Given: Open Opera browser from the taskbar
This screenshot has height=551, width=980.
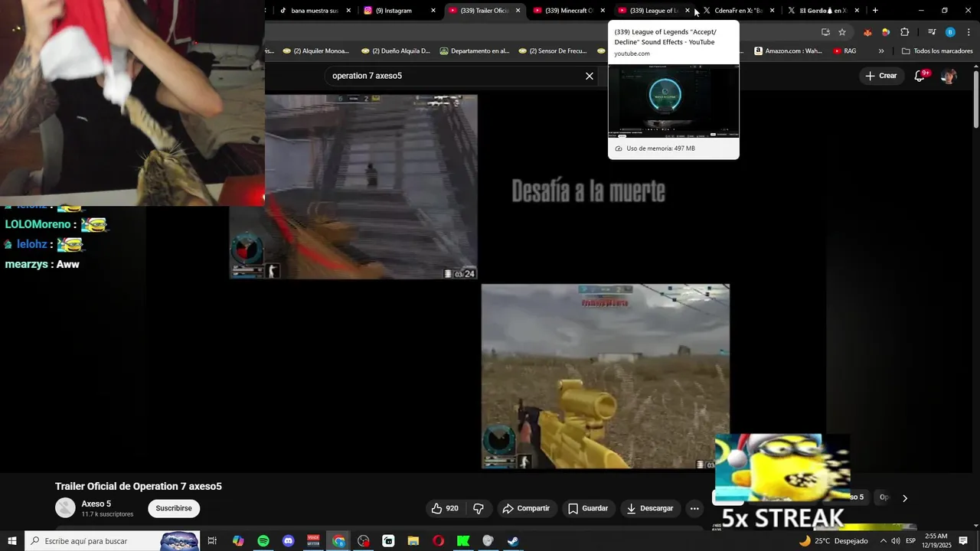Looking at the screenshot, I should pyautogui.click(x=438, y=541).
